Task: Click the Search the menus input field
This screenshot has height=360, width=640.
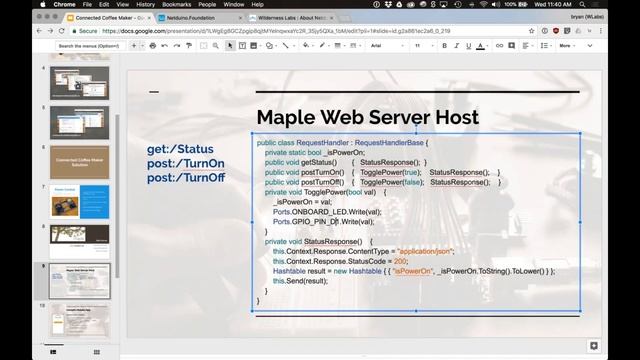Action: click(x=89, y=46)
